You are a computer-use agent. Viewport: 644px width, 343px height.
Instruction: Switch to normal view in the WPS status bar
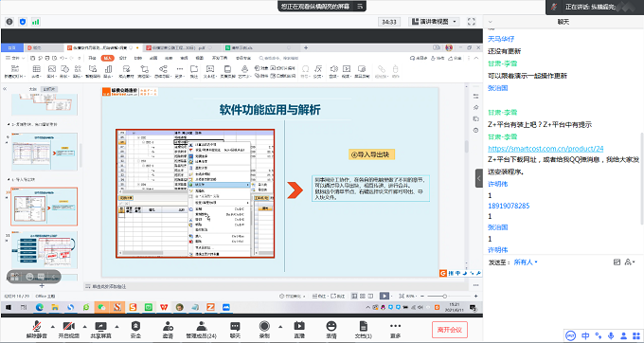tap(354, 296)
